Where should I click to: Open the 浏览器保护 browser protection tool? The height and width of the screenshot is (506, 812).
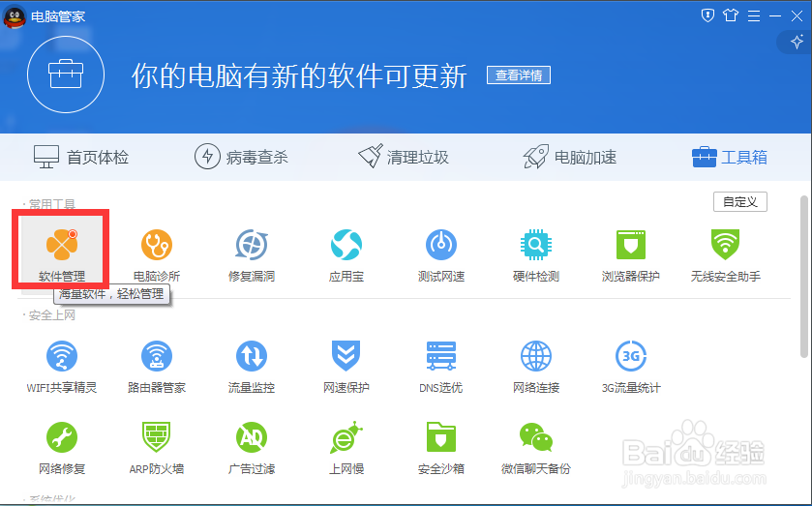[x=631, y=254]
